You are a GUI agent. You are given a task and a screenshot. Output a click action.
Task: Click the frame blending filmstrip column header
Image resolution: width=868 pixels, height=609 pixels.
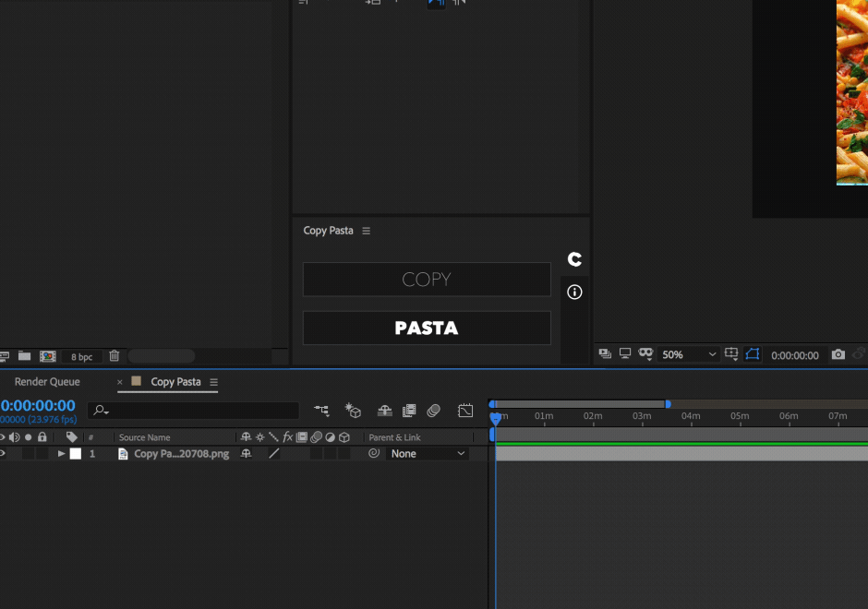(302, 437)
